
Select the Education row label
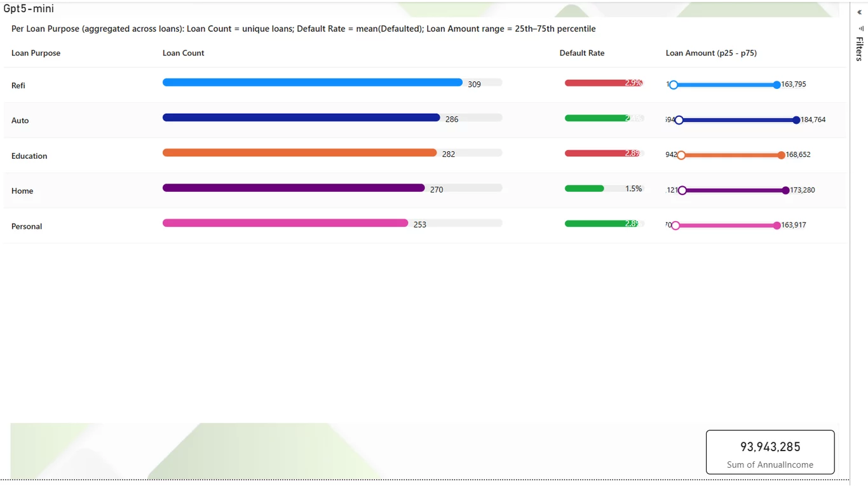29,156
